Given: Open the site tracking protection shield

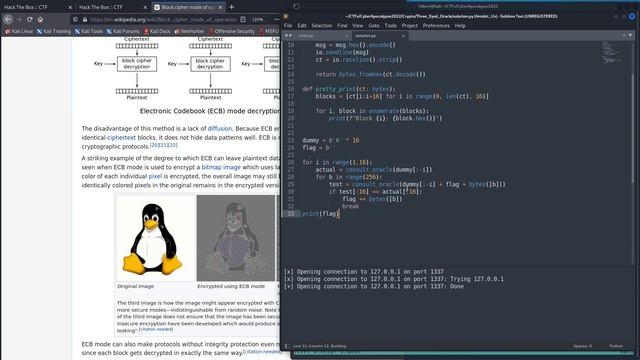Looking at the screenshot, I should click(76, 19).
